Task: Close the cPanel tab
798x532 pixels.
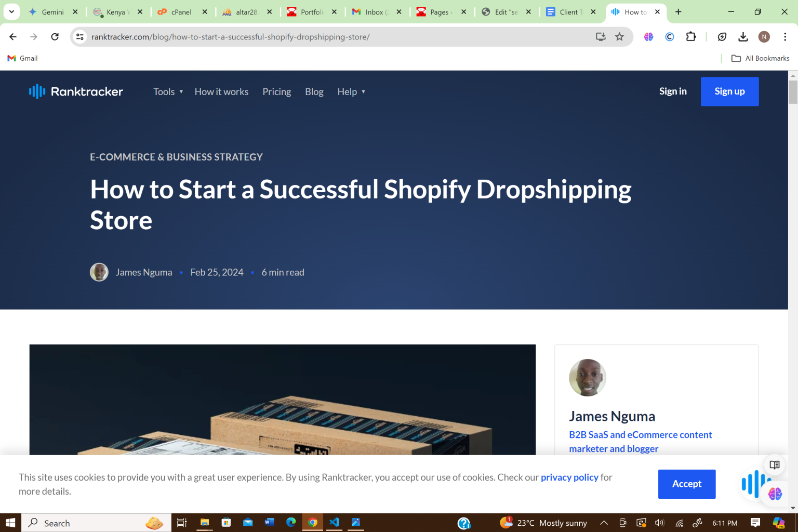Action: (x=205, y=11)
